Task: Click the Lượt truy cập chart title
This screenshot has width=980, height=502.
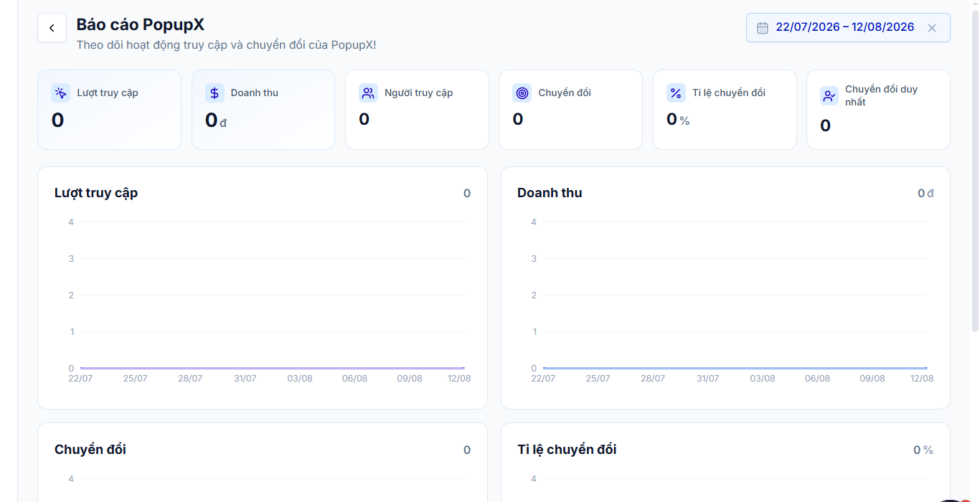Action: [96, 193]
